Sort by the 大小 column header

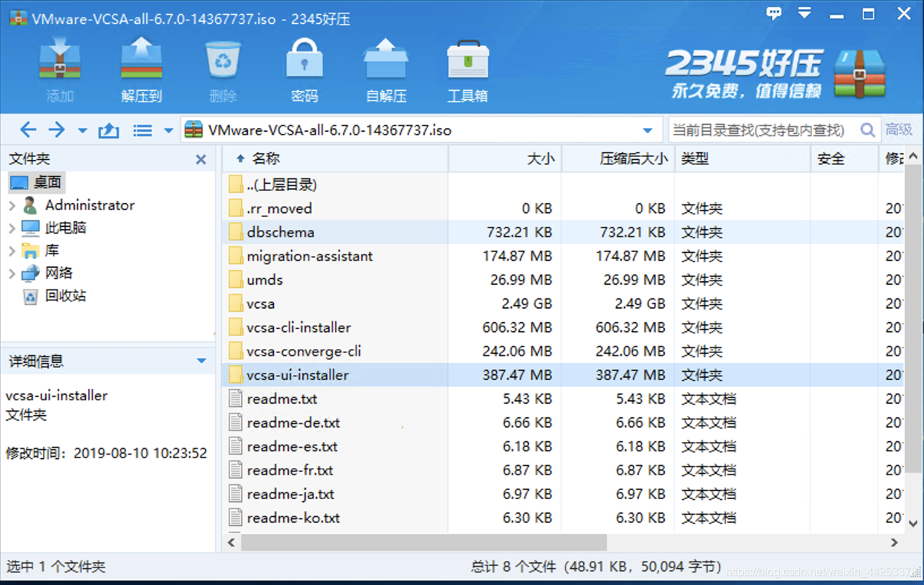[505, 159]
